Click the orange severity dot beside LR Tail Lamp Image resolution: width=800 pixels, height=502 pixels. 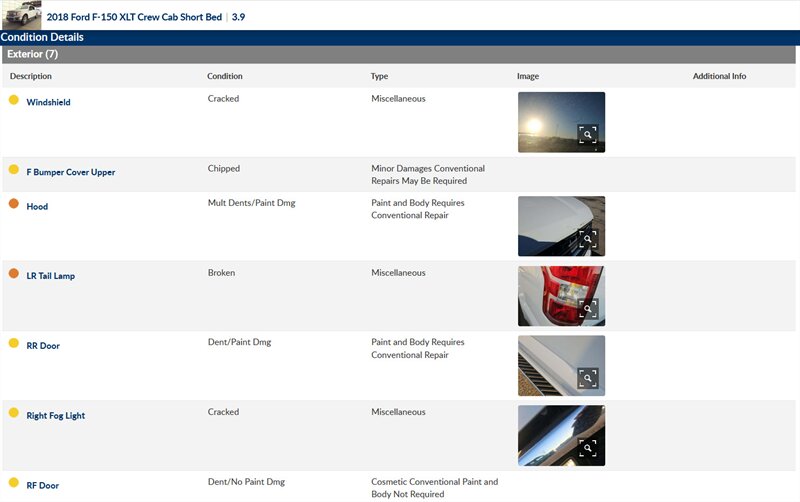14,273
